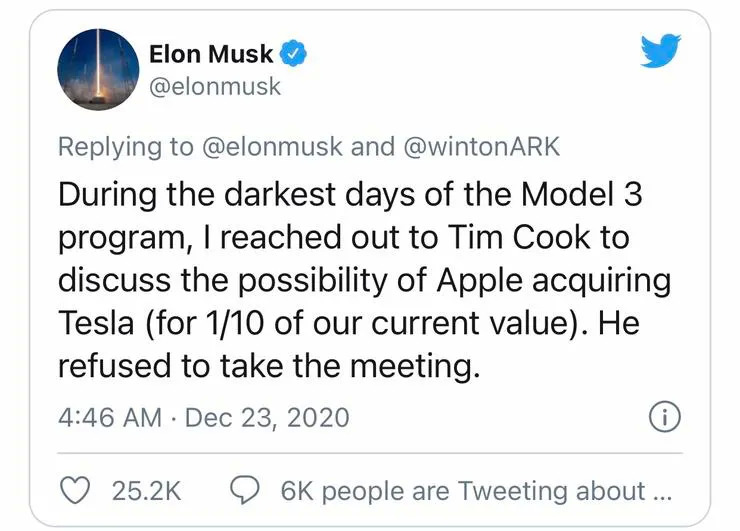
Task: Click the Twitter bird logo
Action: coord(661,49)
